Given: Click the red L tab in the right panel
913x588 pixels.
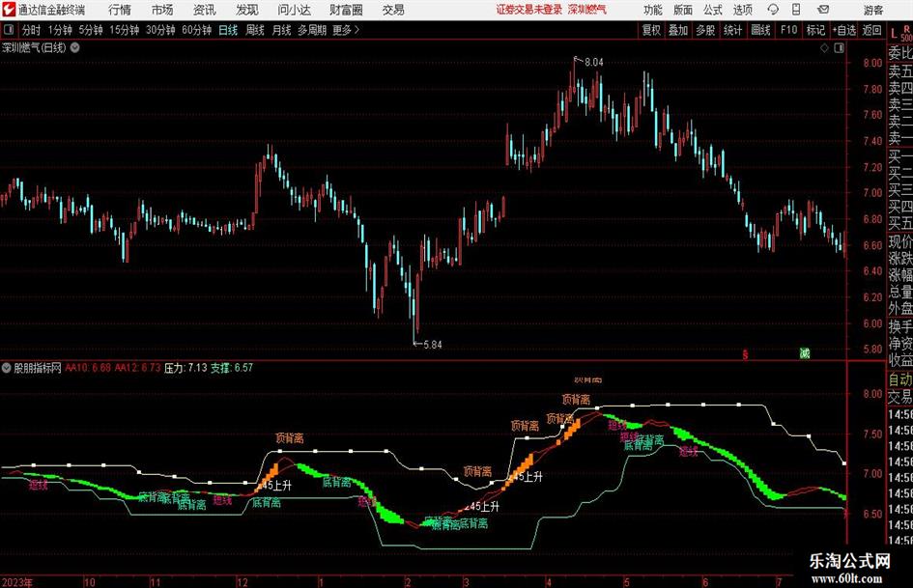Looking at the screenshot, I should click(x=894, y=34).
